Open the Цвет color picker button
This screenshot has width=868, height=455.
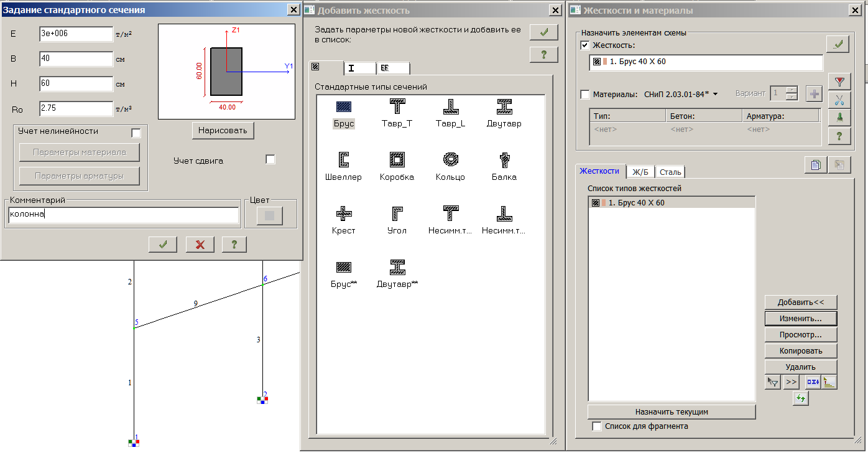click(x=270, y=215)
